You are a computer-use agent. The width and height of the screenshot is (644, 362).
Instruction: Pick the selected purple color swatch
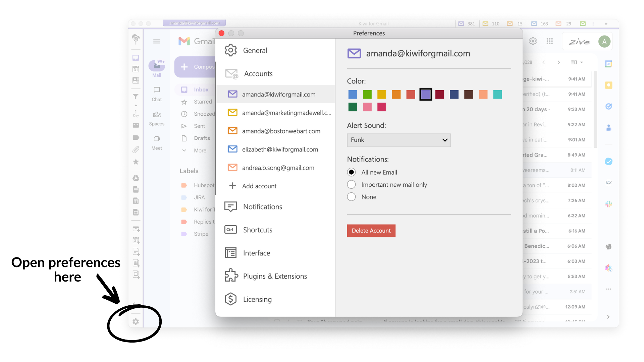[x=426, y=95]
